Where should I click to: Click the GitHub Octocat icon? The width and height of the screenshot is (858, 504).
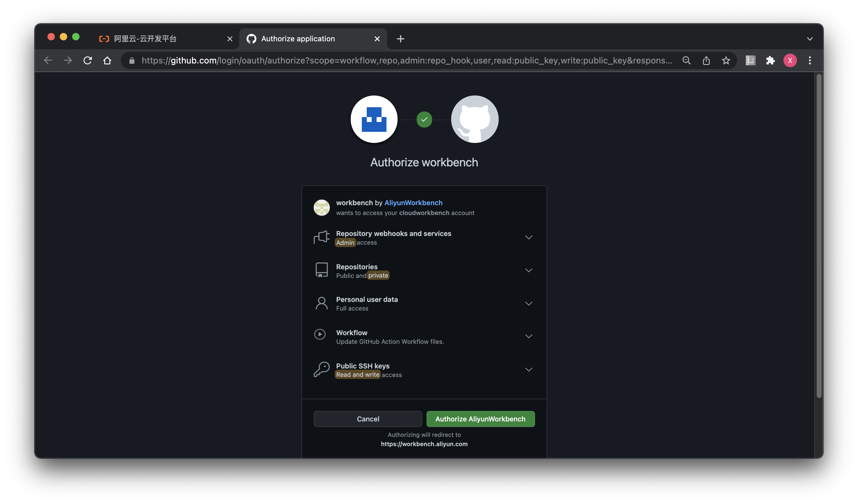pos(475,119)
